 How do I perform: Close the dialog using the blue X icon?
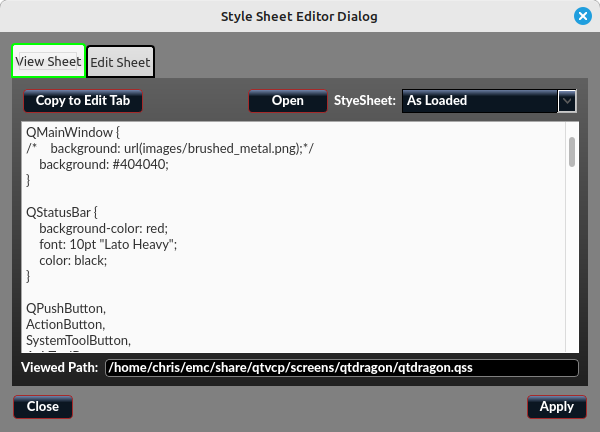[x=582, y=16]
